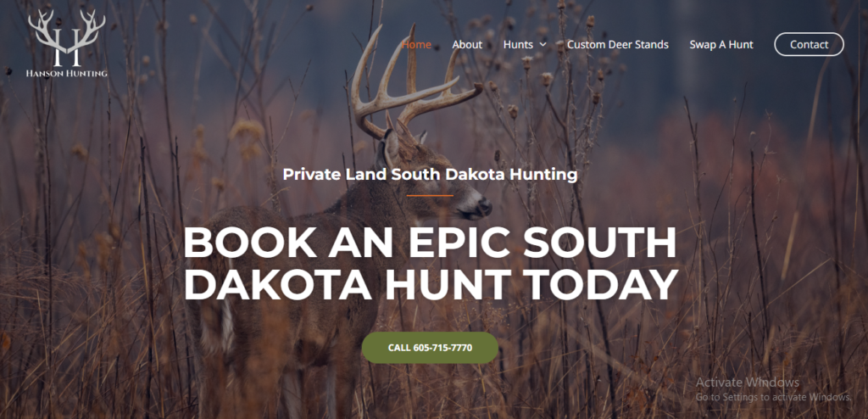Click the Hanson Hunting text under logo

(67, 73)
